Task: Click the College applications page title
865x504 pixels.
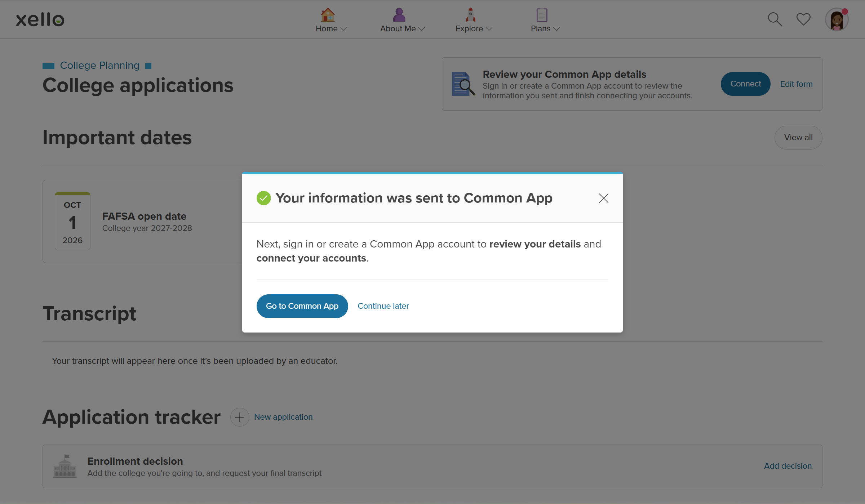Action: [x=138, y=86]
